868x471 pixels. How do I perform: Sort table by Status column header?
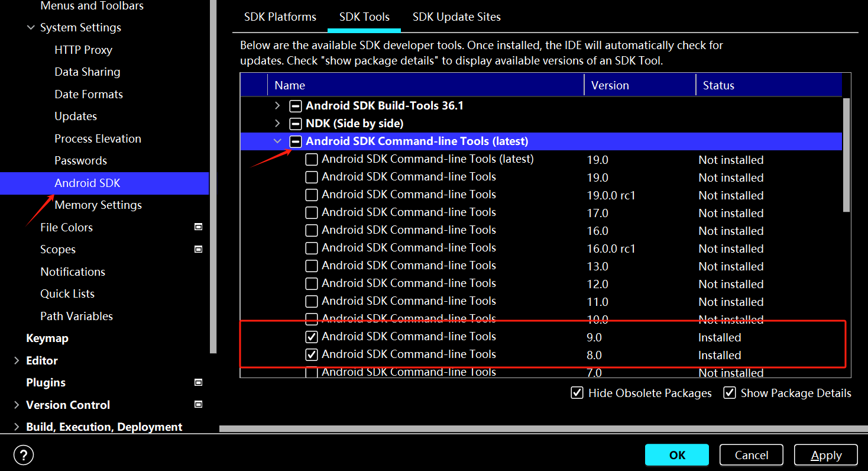(x=769, y=85)
